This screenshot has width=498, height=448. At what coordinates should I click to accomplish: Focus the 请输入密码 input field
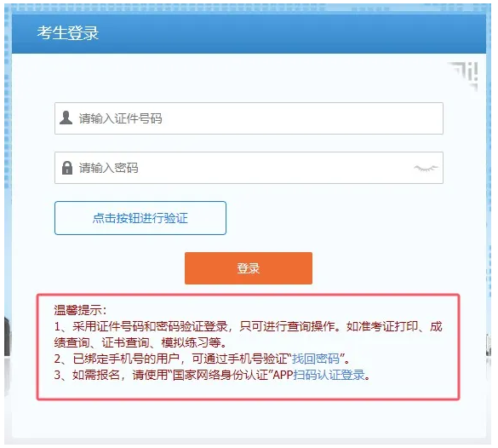(x=249, y=168)
